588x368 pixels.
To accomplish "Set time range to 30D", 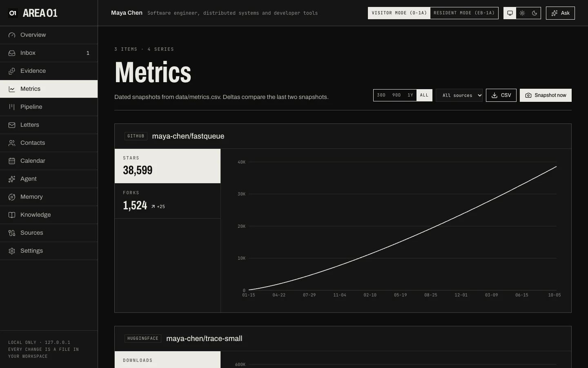I will coord(381,95).
